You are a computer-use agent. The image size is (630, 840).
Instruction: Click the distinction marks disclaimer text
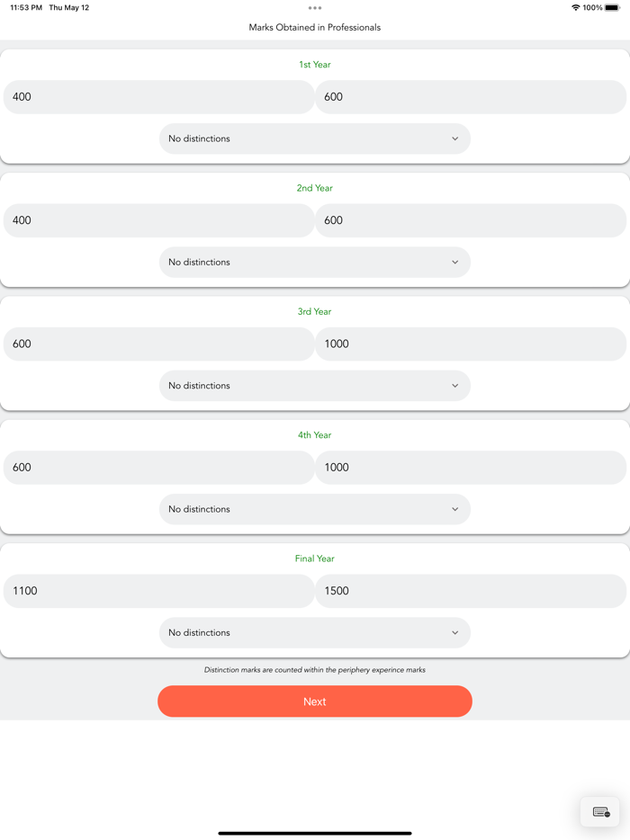click(314, 669)
